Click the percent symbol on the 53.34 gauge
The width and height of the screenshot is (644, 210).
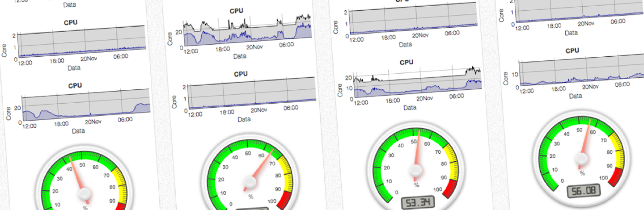click(416, 185)
